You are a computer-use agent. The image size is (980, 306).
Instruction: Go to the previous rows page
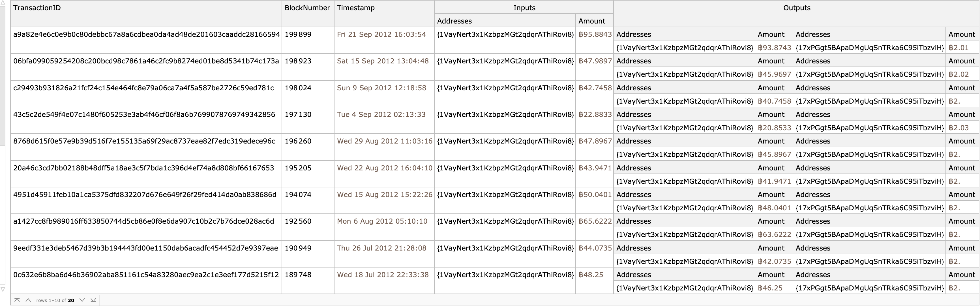pos(28,300)
